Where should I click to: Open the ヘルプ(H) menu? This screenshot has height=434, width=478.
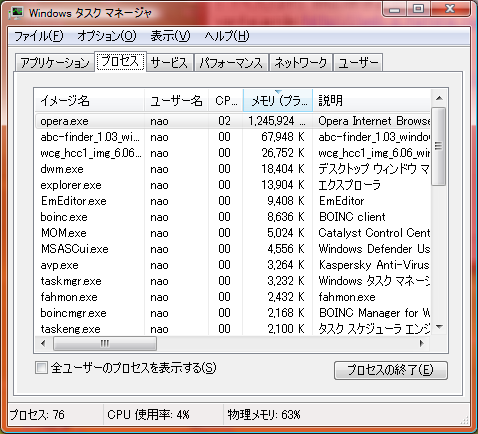(227, 36)
